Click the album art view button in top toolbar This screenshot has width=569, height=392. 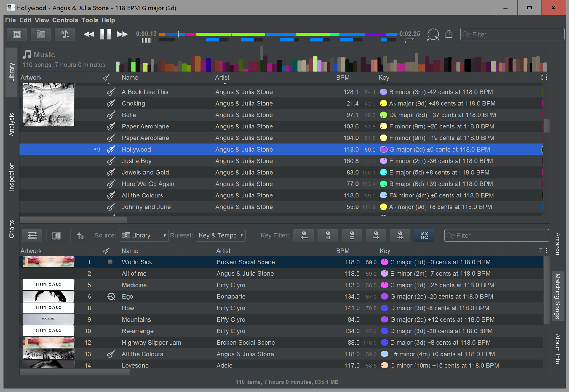(17, 35)
